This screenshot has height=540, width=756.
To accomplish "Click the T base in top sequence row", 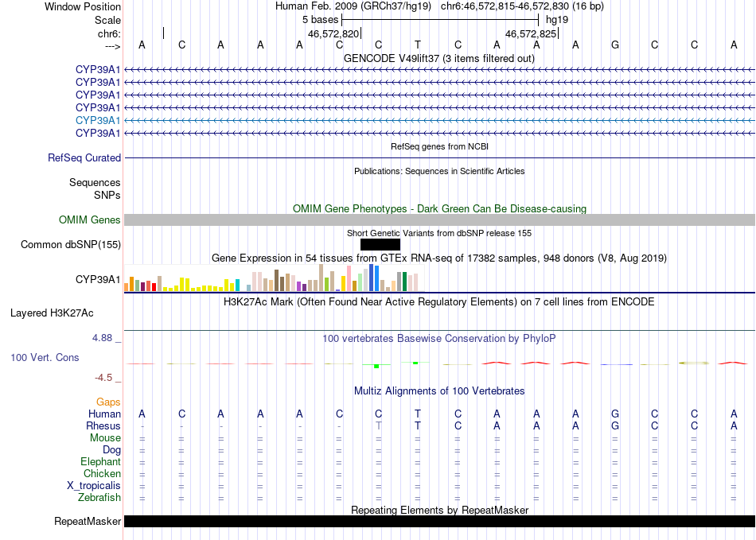I will (x=418, y=45).
